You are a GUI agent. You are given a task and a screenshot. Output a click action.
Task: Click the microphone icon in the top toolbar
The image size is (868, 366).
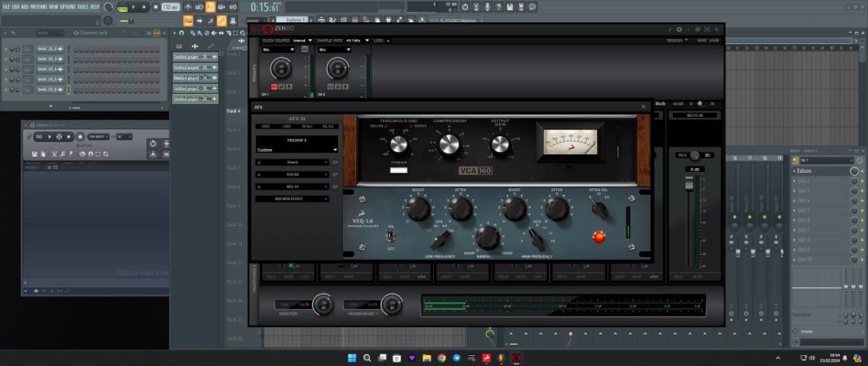(x=487, y=7)
